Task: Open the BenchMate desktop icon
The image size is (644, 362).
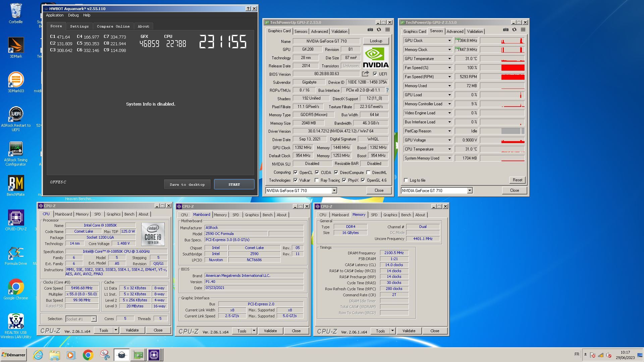Action: (16, 186)
